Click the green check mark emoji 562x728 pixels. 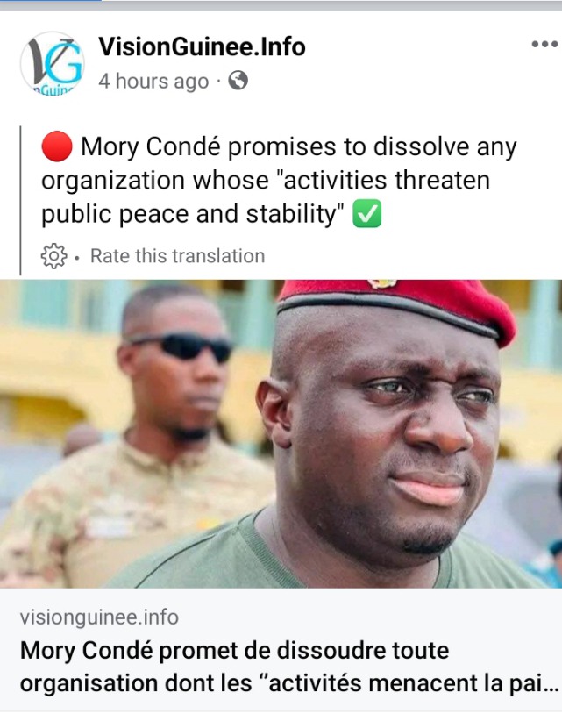coord(367,213)
